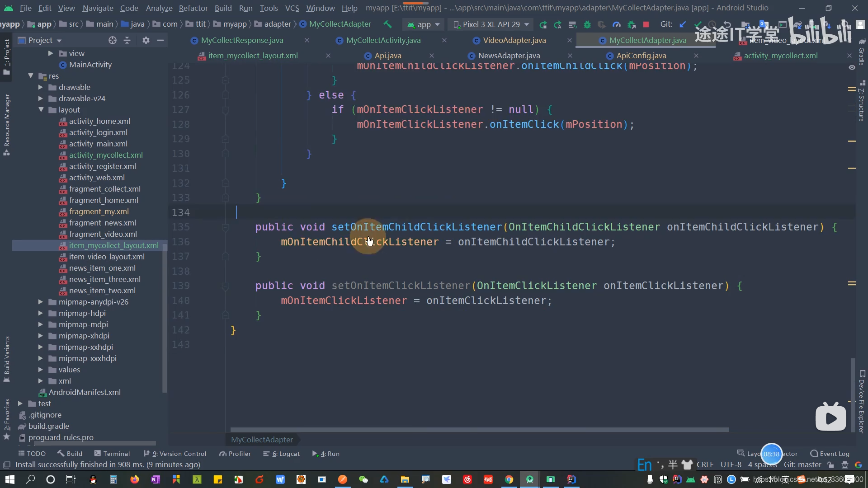Open the Profile app gauge icon

tap(616, 24)
